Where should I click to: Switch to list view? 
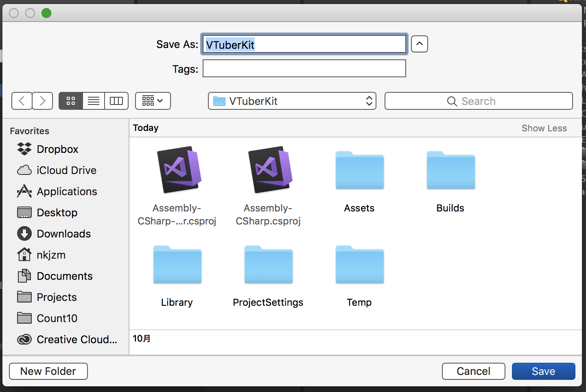point(94,101)
